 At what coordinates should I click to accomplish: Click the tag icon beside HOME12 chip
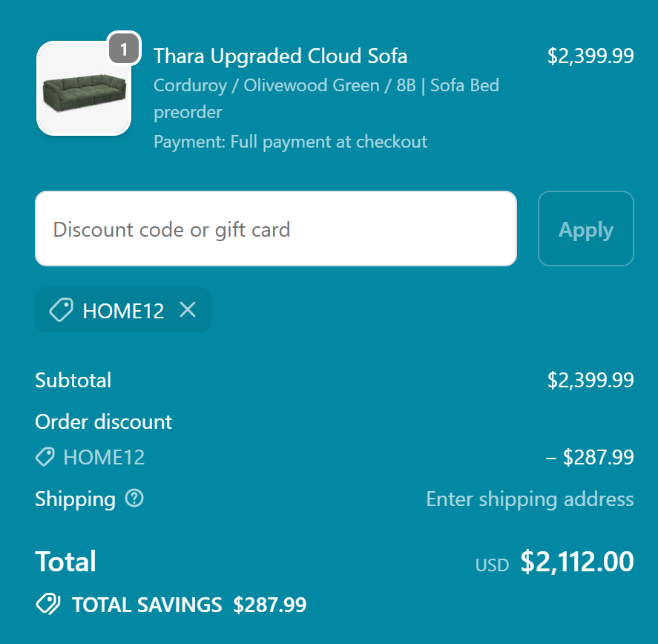(x=62, y=310)
